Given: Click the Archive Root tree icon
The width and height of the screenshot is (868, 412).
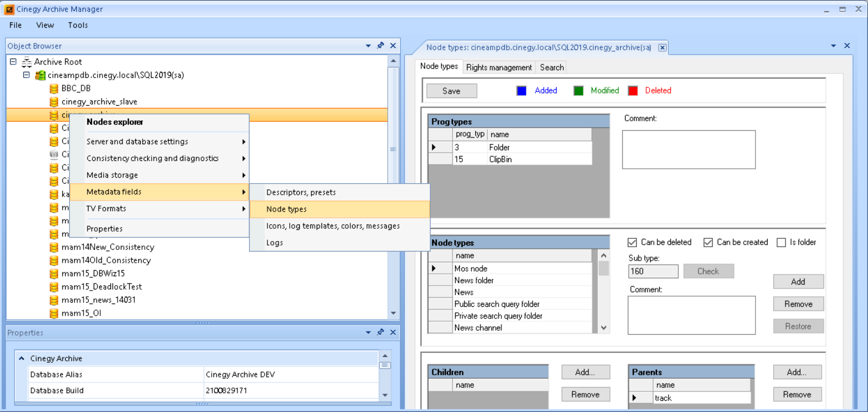Looking at the screenshot, I should pyautogui.click(x=26, y=62).
